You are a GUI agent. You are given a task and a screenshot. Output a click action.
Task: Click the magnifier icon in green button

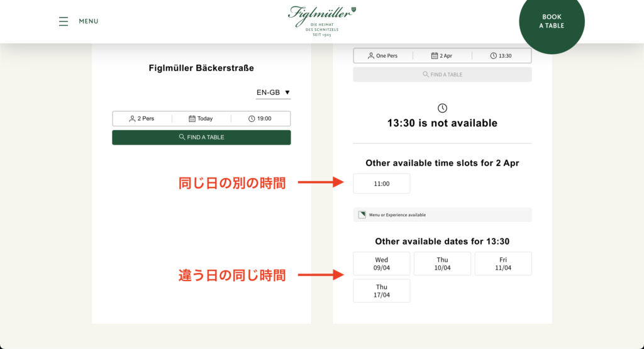pyautogui.click(x=182, y=137)
